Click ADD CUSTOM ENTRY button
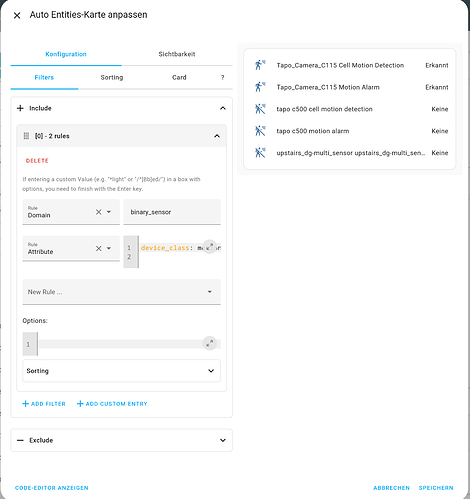The height and width of the screenshot is (499, 470). point(112,404)
